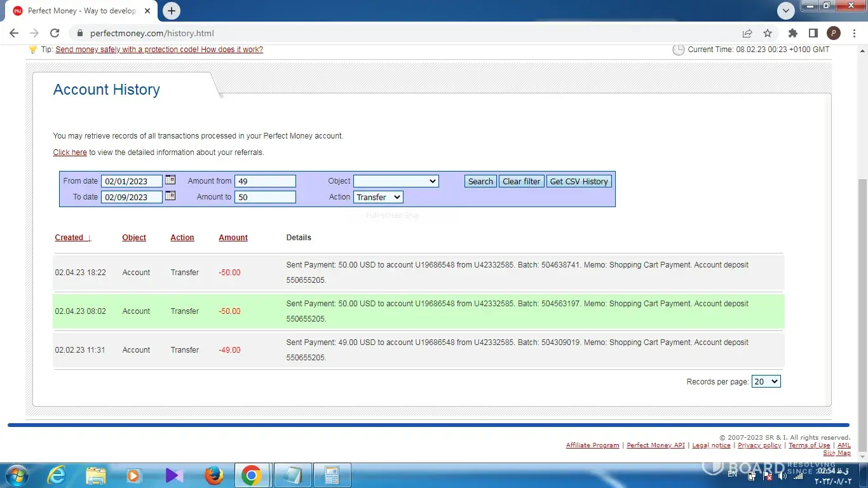Select the Perfect Money browser tab
Screen dimensions: 868x488
[x=81, y=11]
